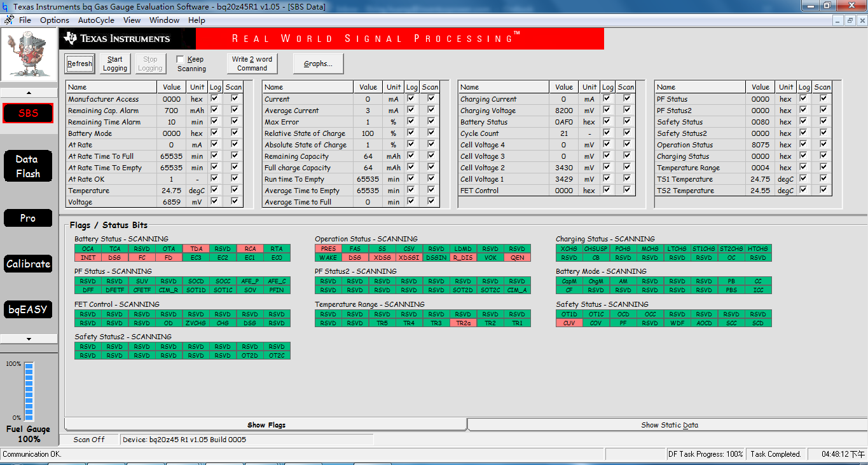The width and height of the screenshot is (868, 465).
Task: Switch to the Pro screen
Action: pos(28,218)
